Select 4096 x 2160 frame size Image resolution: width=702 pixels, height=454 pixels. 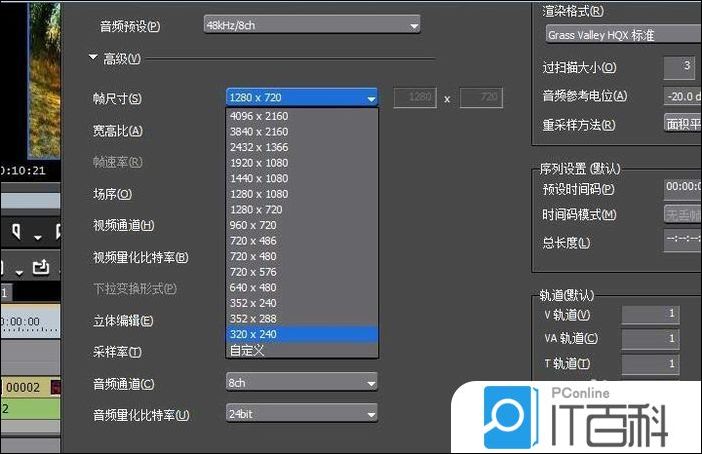tap(302, 116)
